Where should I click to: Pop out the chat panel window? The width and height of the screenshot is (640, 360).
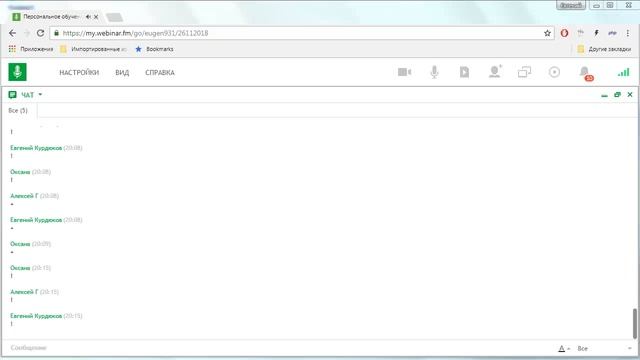click(617, 95)
